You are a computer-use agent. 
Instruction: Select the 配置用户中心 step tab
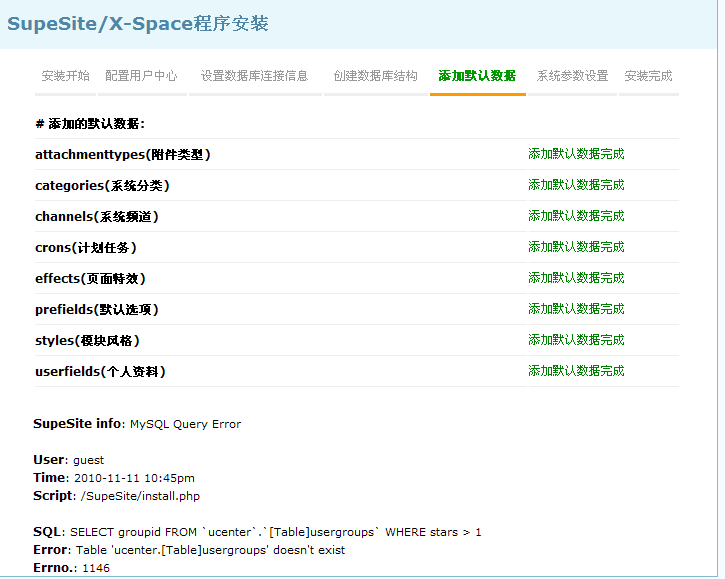coord(141,76)
